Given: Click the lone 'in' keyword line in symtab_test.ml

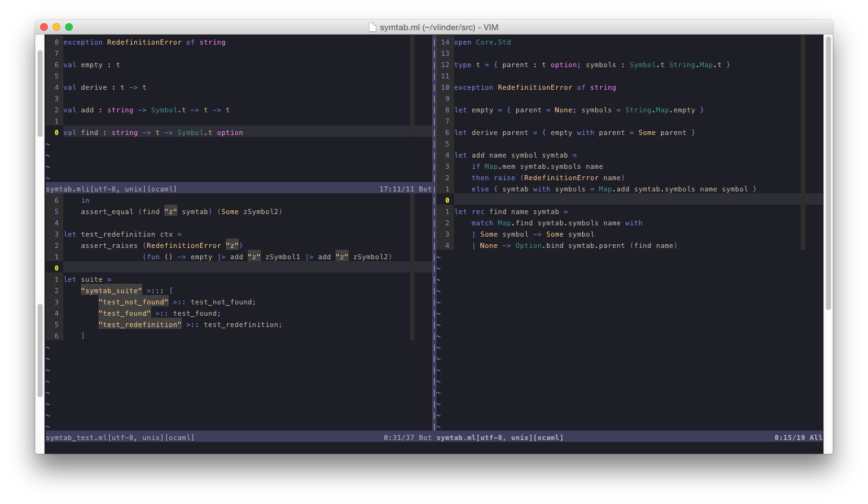Looking at the screenshot, I should [85, 200].
